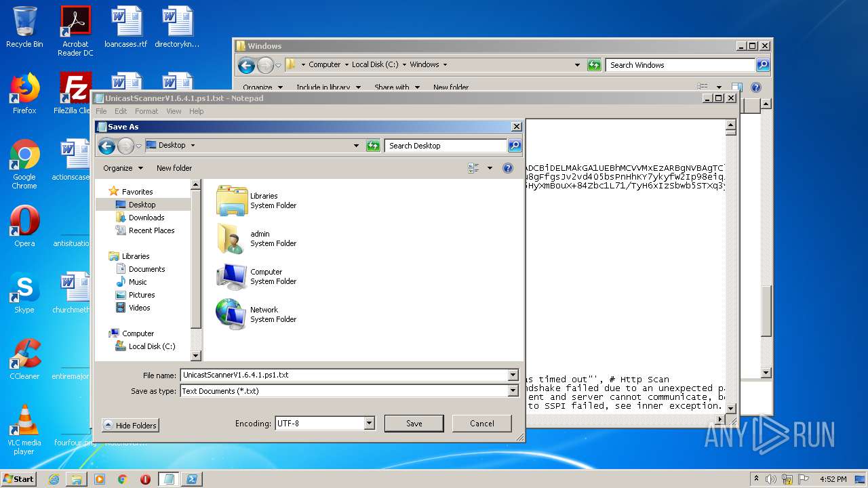The width and height of the screenshot is (868, 488).
Task: Select Desktop in Favorites pane
Action: pos(142,205)
